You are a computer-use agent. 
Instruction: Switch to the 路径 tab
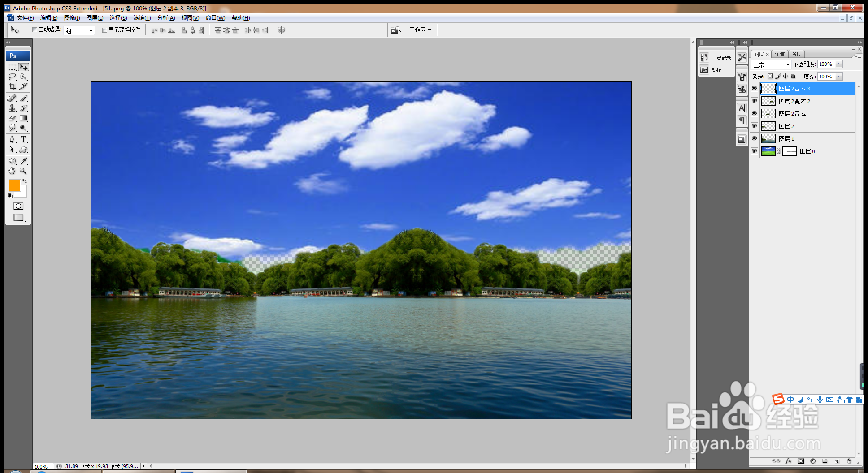click(796, 54)
